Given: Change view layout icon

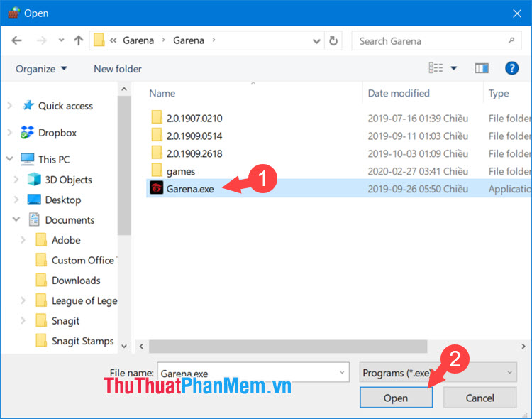Looking at the screenshot, I should 436,68.
